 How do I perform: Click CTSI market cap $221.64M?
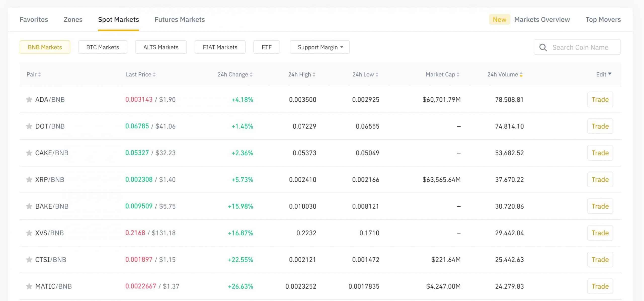tap(446, 259)
